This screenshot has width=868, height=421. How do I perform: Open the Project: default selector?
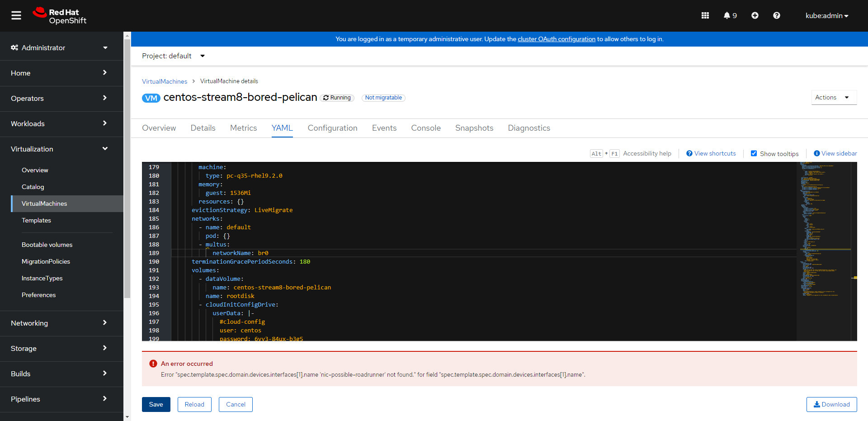pyautogui.click(x=173, y=56)
